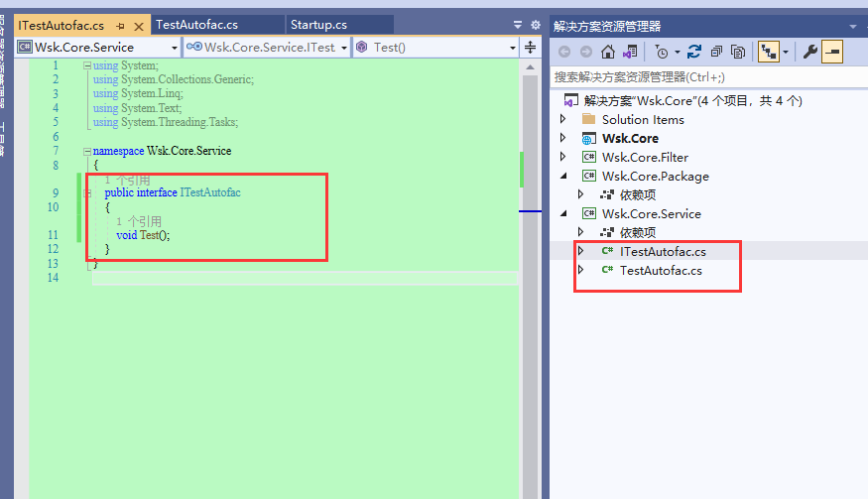This screenshot has width=868, height=499.
Task: Collapse the using directives block
Action: tap(87, 65)
